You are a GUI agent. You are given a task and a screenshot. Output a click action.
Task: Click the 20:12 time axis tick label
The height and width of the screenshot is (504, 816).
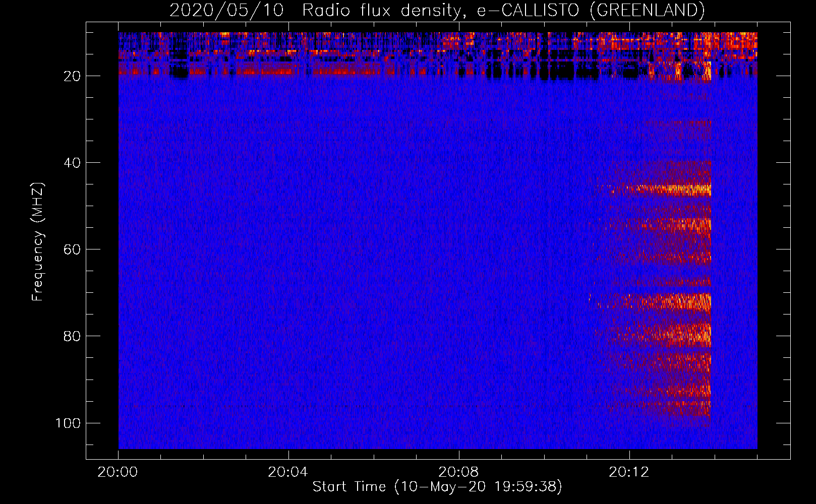click(x=629, y=472)
